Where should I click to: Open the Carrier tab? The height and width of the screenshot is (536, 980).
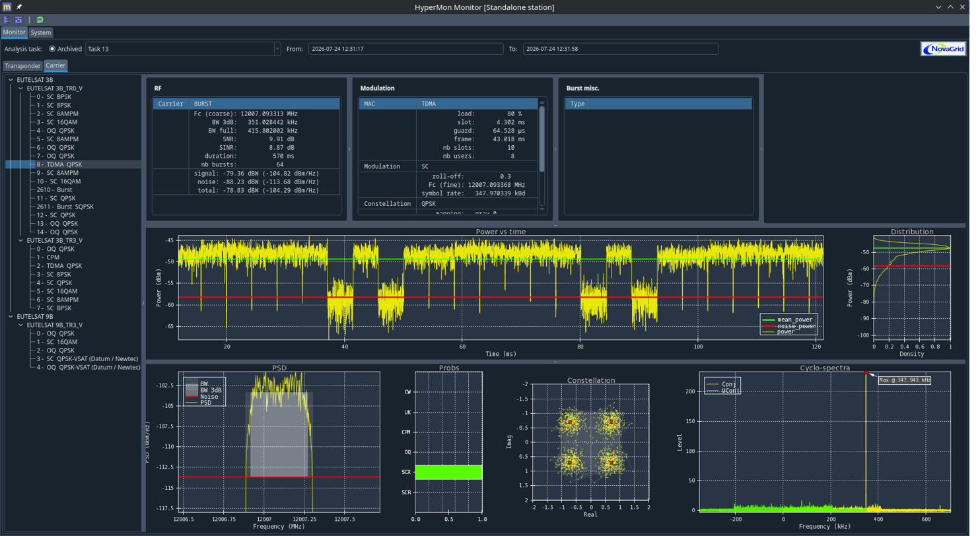click(x=55, y=65)
